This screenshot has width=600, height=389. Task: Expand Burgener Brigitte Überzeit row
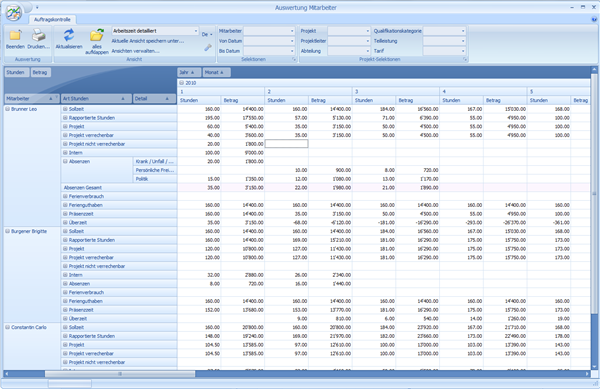coord(65,319)
